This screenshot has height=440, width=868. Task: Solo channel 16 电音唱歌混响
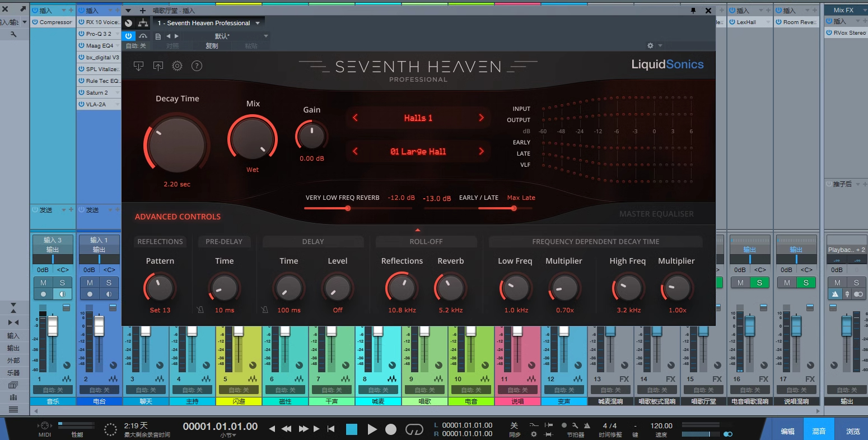click(x=759, y=283)
